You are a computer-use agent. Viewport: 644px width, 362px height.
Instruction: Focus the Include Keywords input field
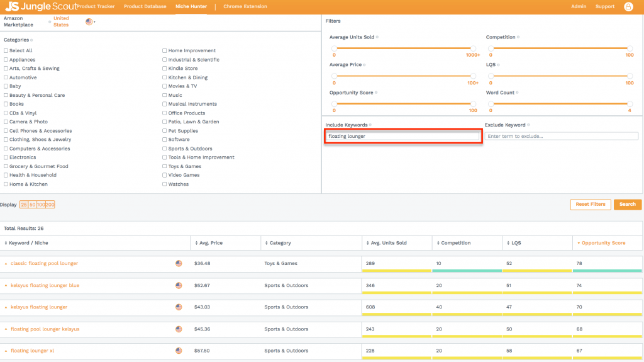pos(403,136)
